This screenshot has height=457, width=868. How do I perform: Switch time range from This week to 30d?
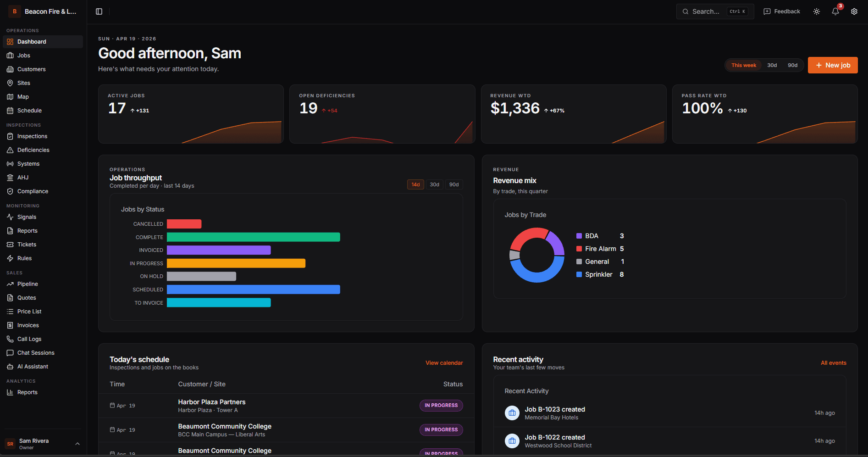point(772,65)
